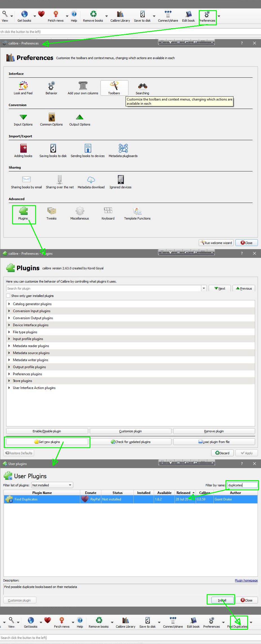
Task: Select the Find Duplicates plugin row
Action: click(x=131, y=499)
